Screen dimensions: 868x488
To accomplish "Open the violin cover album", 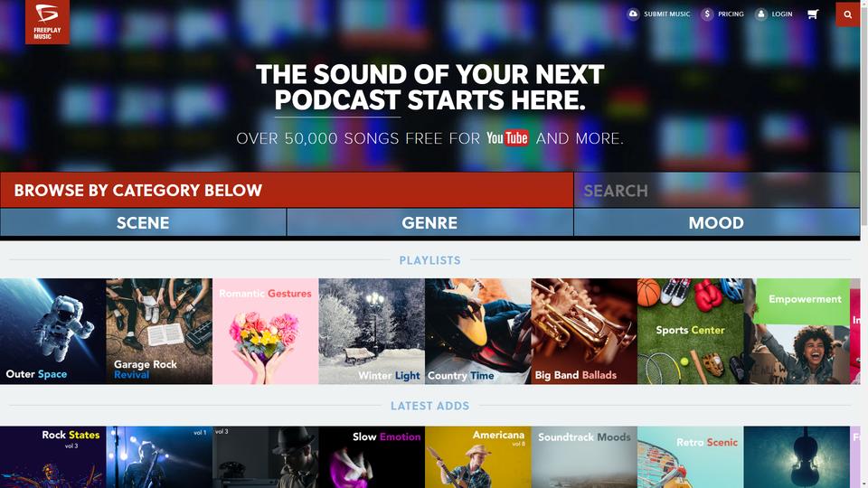I will pos(797,457).
